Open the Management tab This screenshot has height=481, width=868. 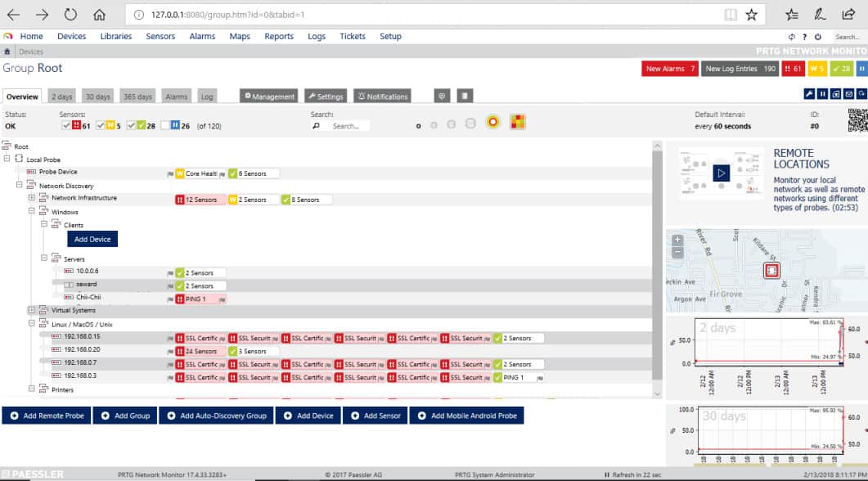click(269, 97)
